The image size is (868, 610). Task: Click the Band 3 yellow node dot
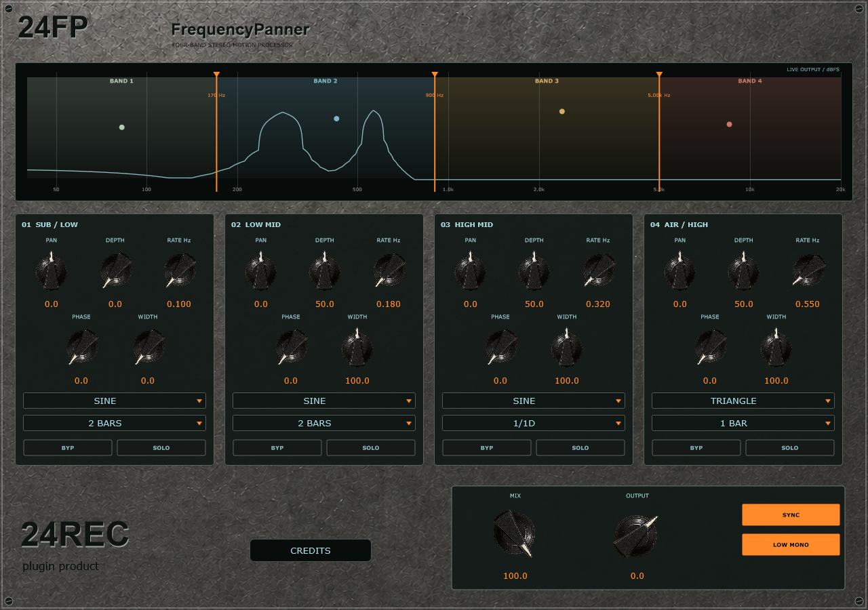562,111
